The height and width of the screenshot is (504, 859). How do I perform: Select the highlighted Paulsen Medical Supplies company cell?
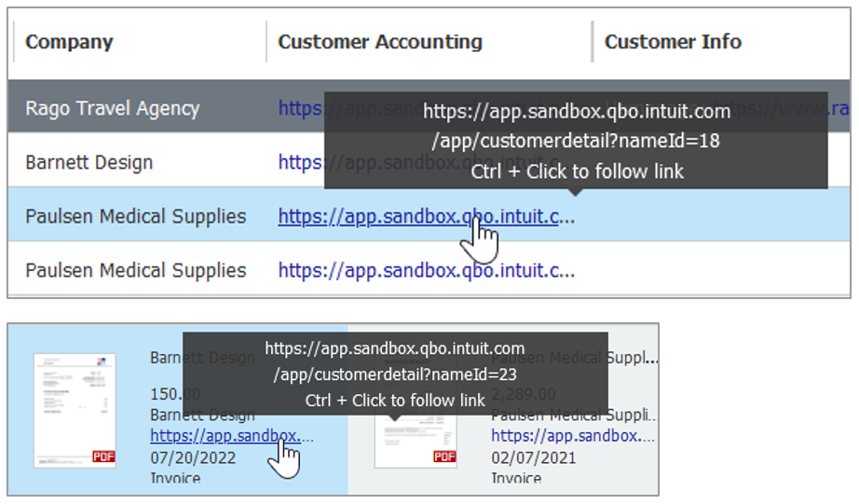coord(136,217)
